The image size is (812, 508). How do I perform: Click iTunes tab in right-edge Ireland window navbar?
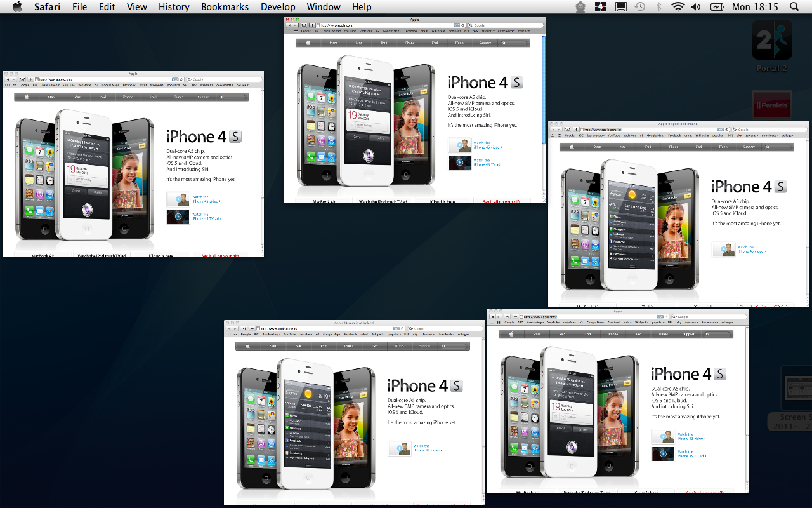(x=724, y=147)
